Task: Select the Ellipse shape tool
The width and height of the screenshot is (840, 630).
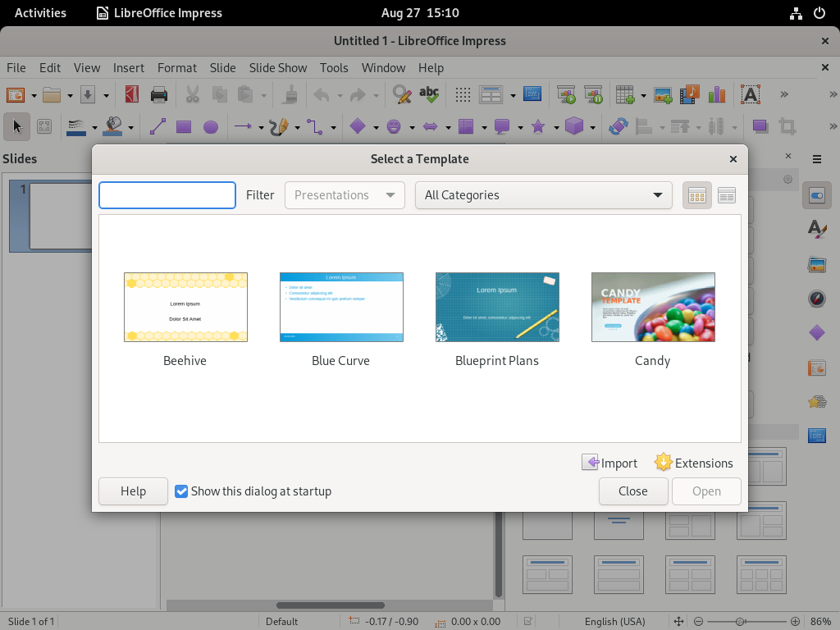Action: click(211, 127)
